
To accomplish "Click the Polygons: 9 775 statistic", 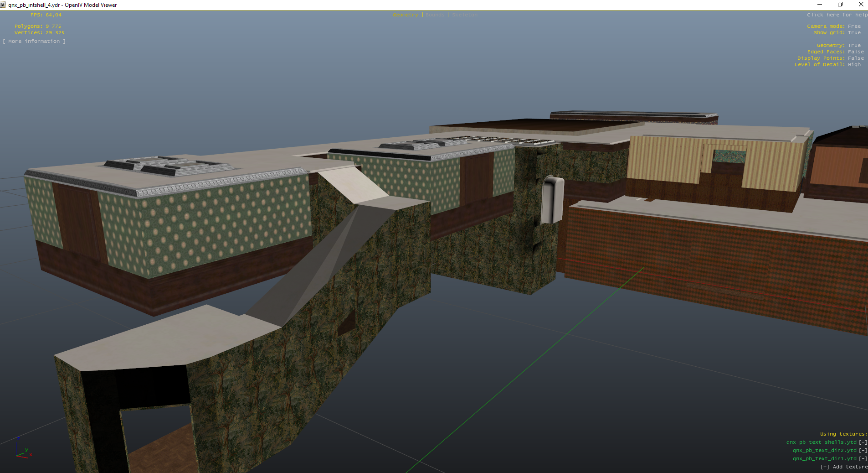I will click(x=38, y=26).
